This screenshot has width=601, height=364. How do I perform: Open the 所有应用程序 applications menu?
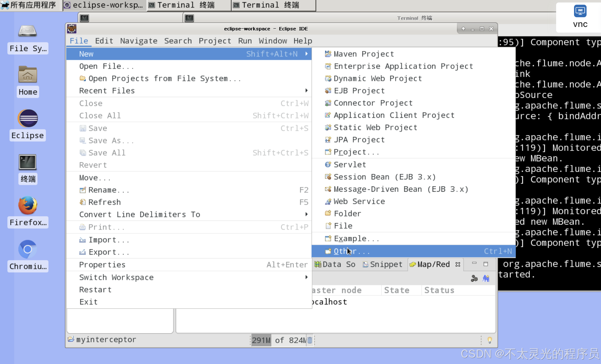pos(29,5)
